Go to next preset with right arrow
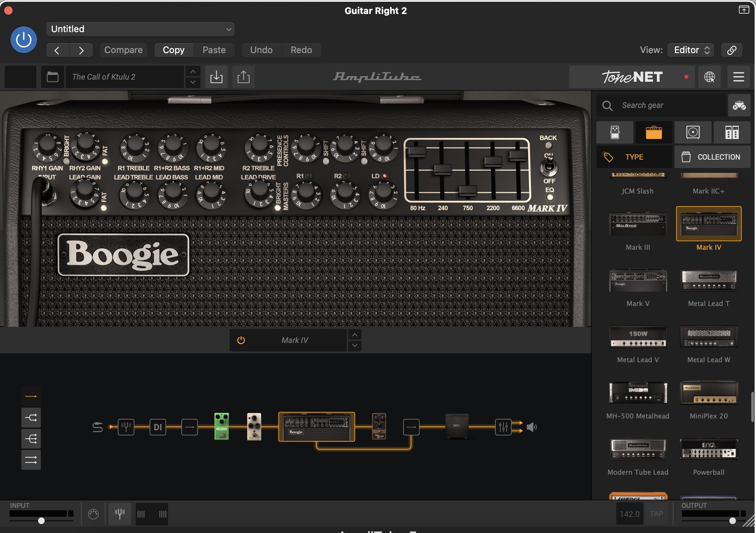 (81, 50)
